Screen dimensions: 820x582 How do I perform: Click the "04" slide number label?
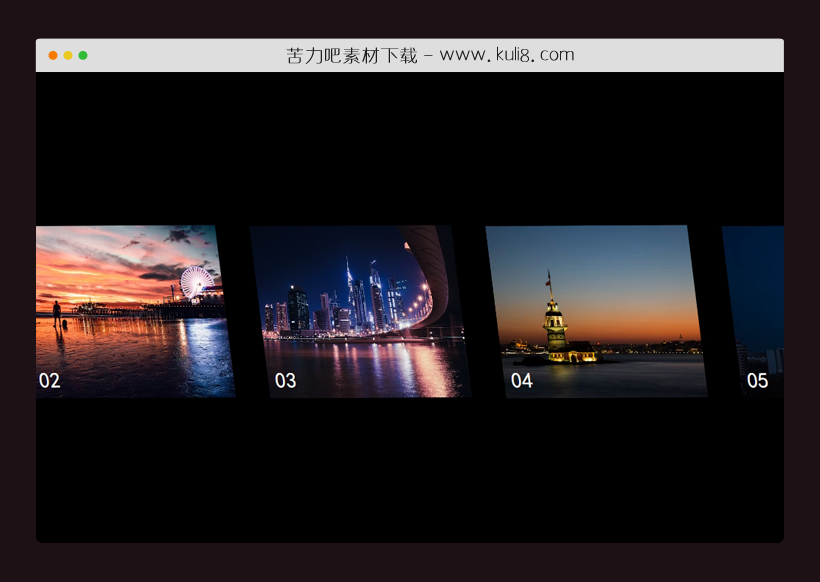[x=522, y=381]
